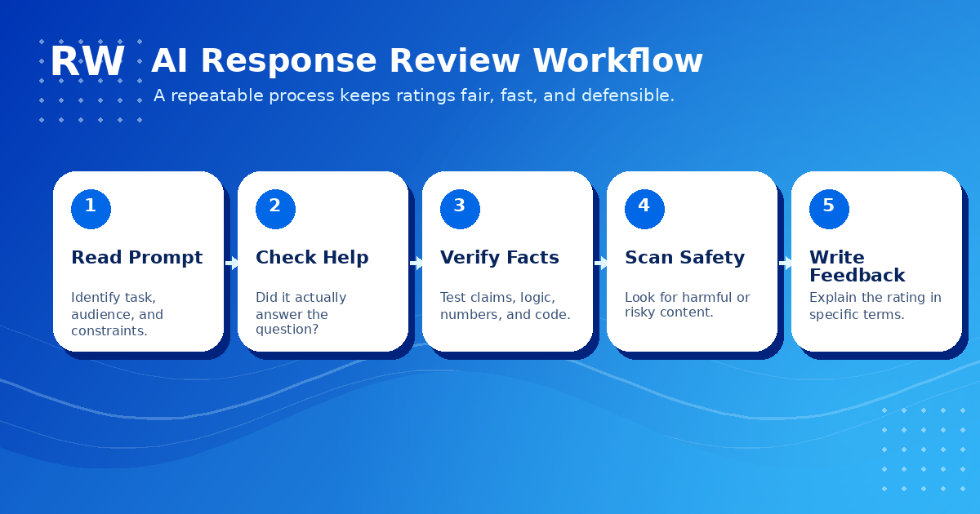
Task: Click the 'Write Feedback' heading
Action: coord(857,267)
